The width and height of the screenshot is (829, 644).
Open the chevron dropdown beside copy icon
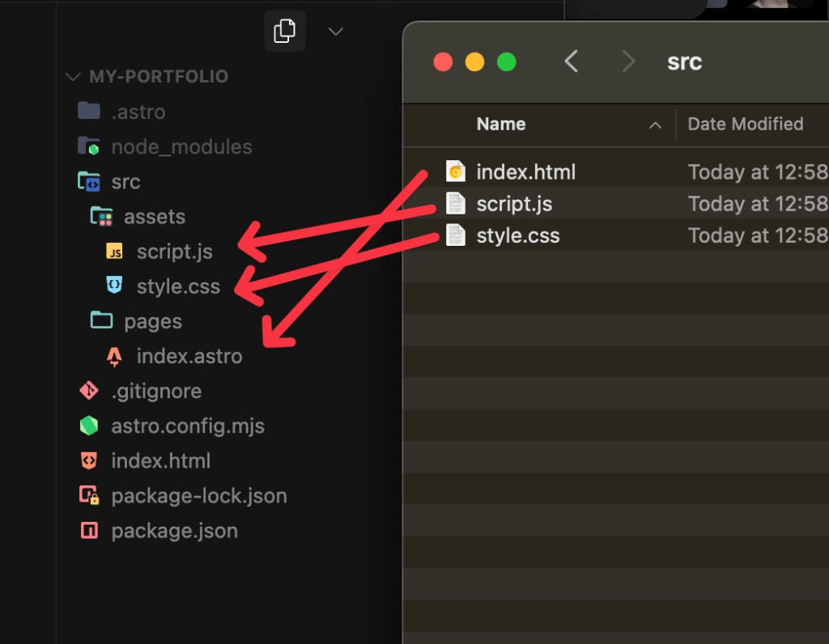click(x=335, y=32)
